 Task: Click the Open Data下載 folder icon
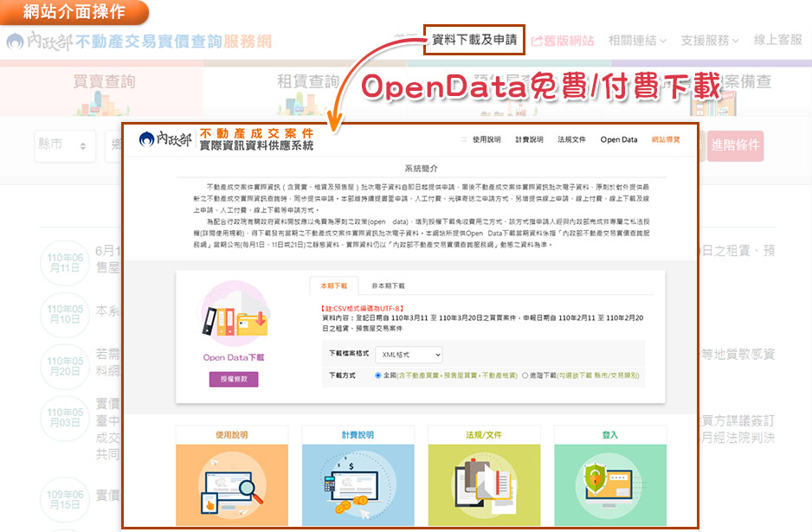click(235, 315)
